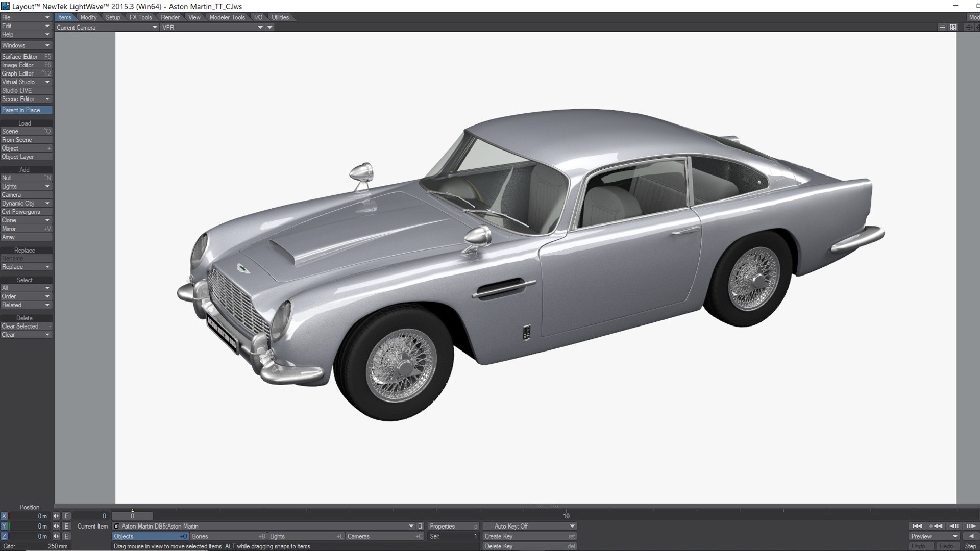This screenshot has height=551, width=980.
Task: Click Add Null button
Action: pos(26,178)
